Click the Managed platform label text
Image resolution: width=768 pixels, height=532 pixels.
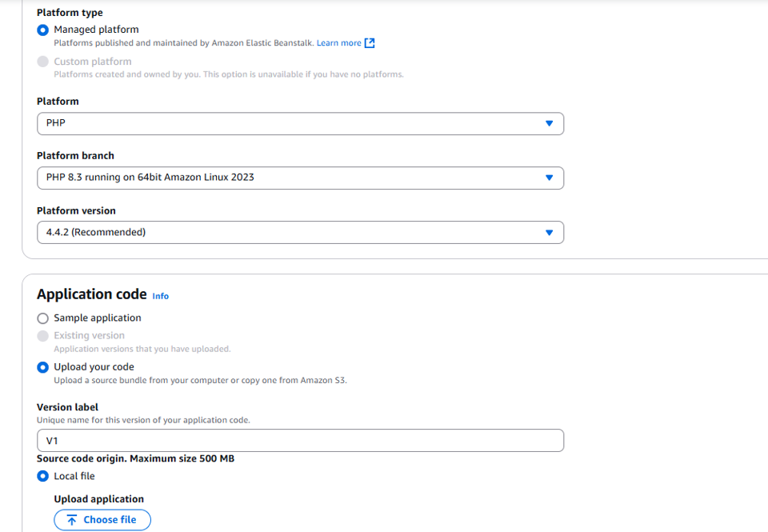click(x=96, y=30)
